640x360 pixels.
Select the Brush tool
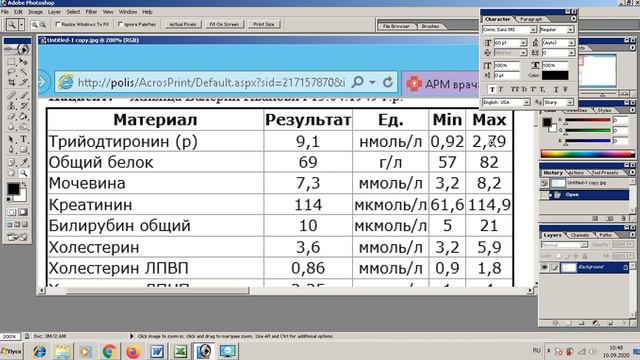23,96
